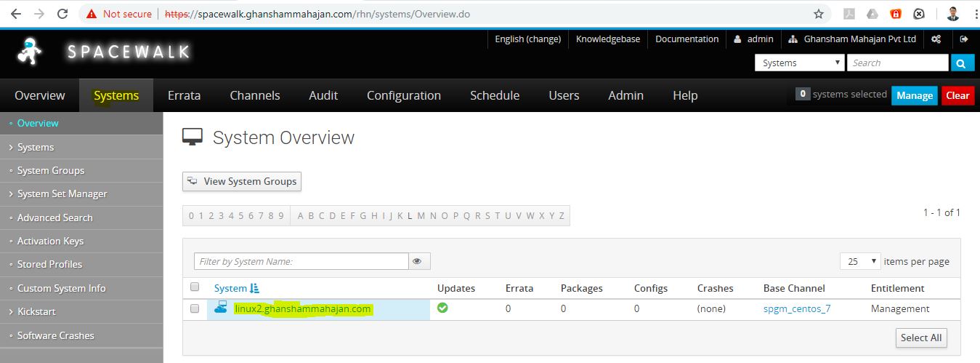Expand System Set Manager in sidebar
Image resolution: width=980 pixels, height=363 pixels.
(x=62, y=194)
